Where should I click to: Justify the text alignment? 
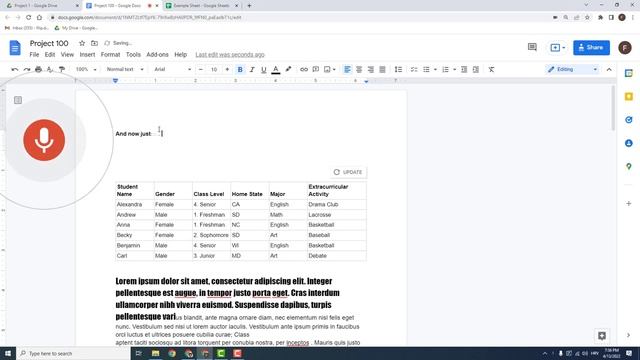(x=382, y=69)
